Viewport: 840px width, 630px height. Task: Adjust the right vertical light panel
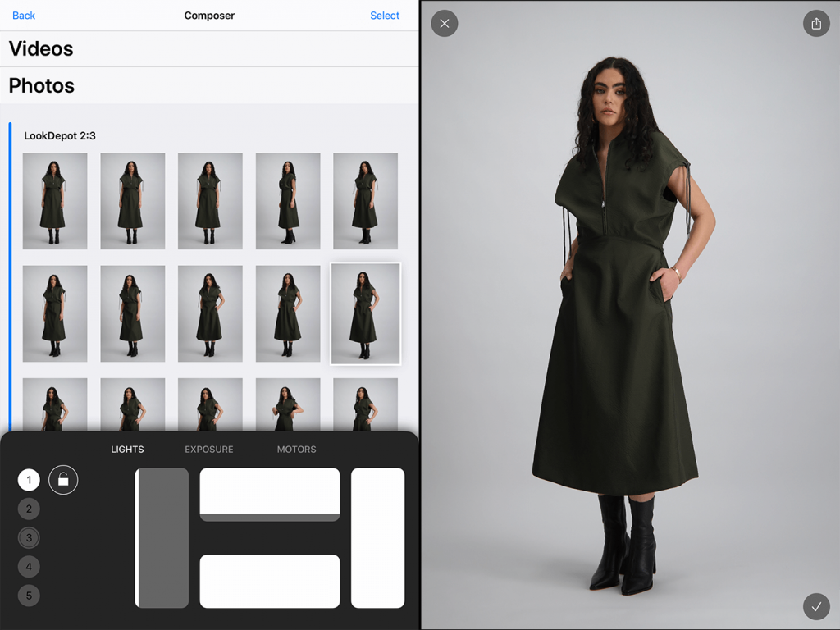pos(377,538)
